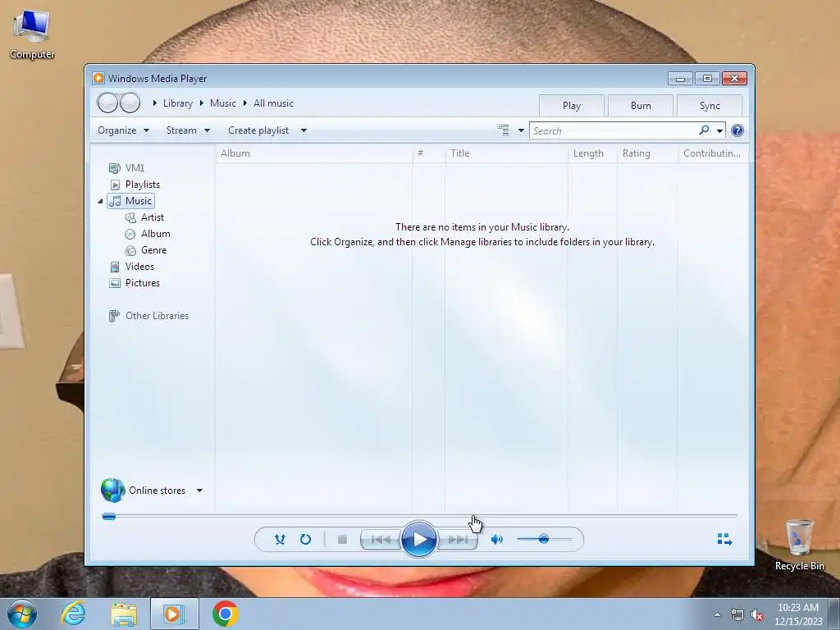Open the Stream menu
Screen dimensions: 840x630
point(188,130)
